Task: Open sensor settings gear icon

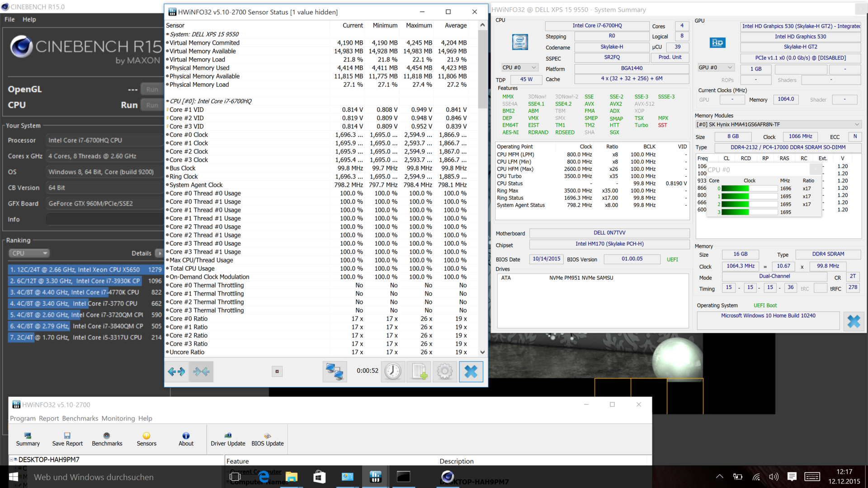Action: [x=444, y=371]
